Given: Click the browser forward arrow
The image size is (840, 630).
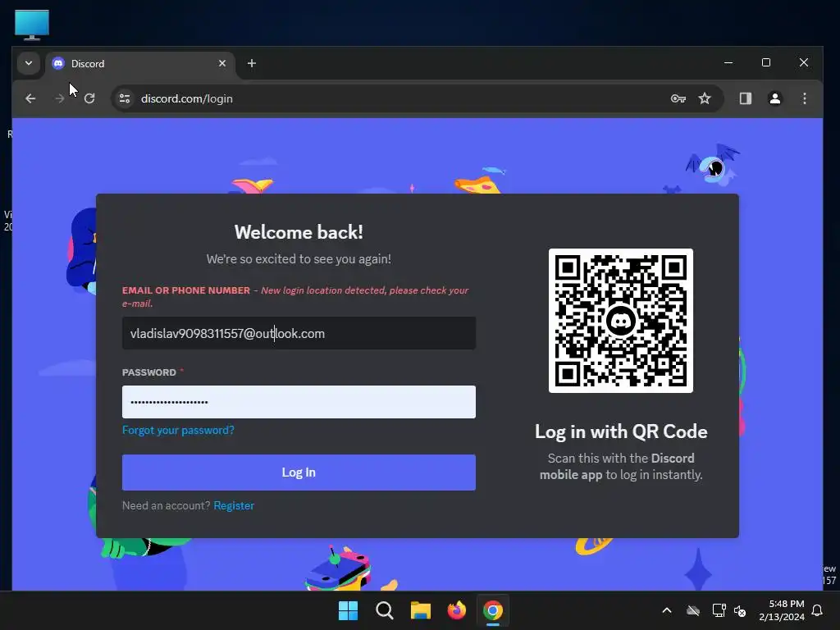Looking at the screenshot, I should [x=59, y=98].
